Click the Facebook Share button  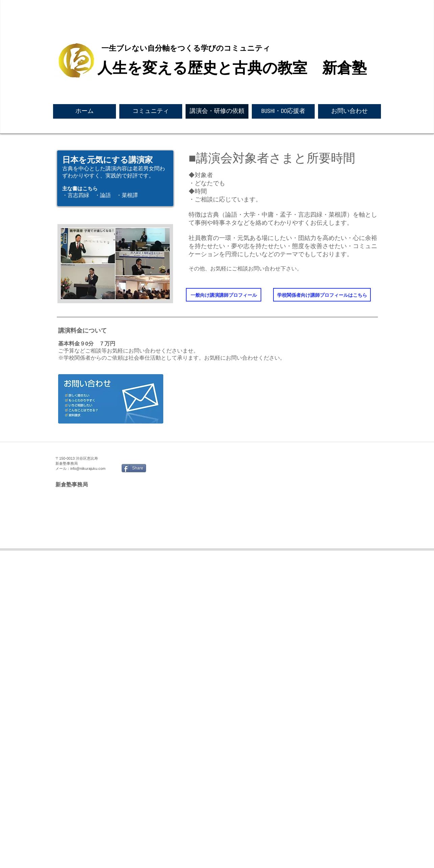(x=134, y=468)
